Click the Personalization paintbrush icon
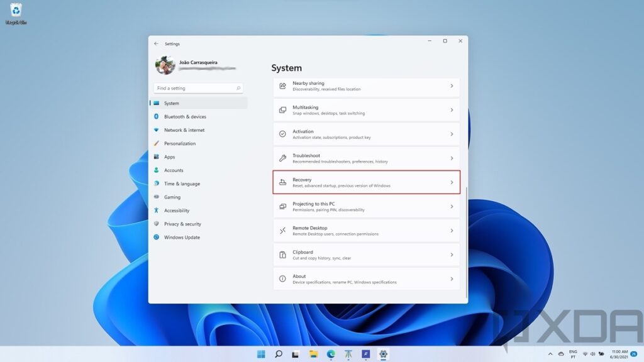This screenshot has width=644, height=362. (156, 143)
